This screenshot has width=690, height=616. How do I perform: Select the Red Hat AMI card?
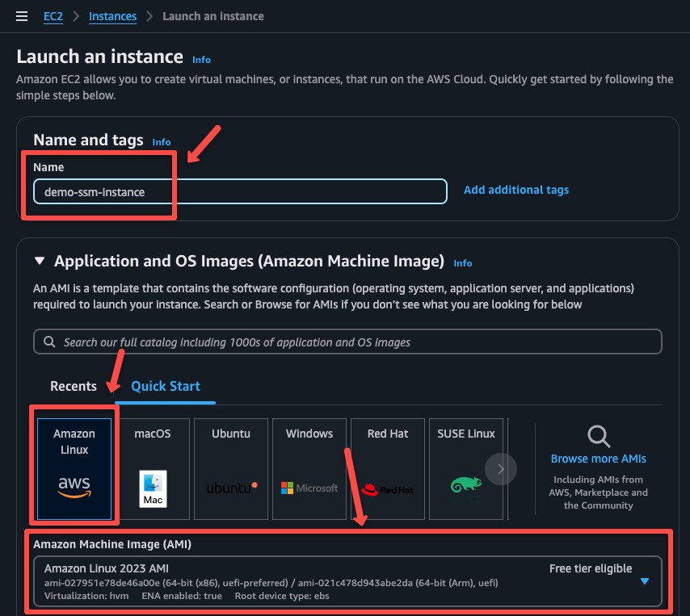coord(388,469)
